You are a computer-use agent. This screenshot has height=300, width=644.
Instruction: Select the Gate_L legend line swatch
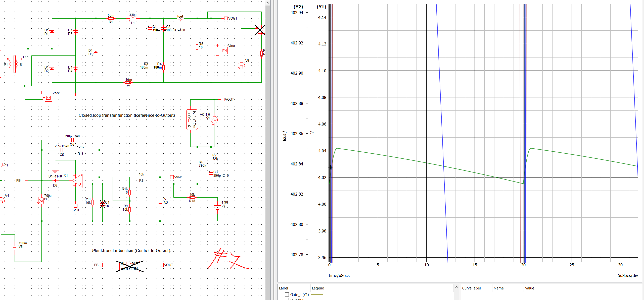click(317, 294)
